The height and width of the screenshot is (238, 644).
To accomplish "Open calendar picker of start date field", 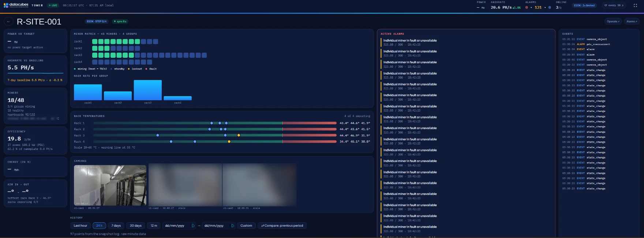I will [x=193, y=226].
